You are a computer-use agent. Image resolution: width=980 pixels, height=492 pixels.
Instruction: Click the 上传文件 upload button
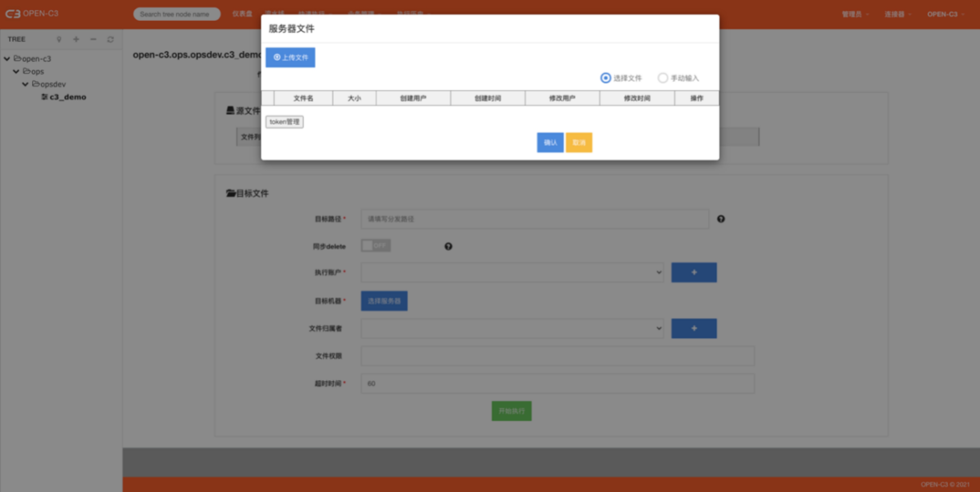290,57
